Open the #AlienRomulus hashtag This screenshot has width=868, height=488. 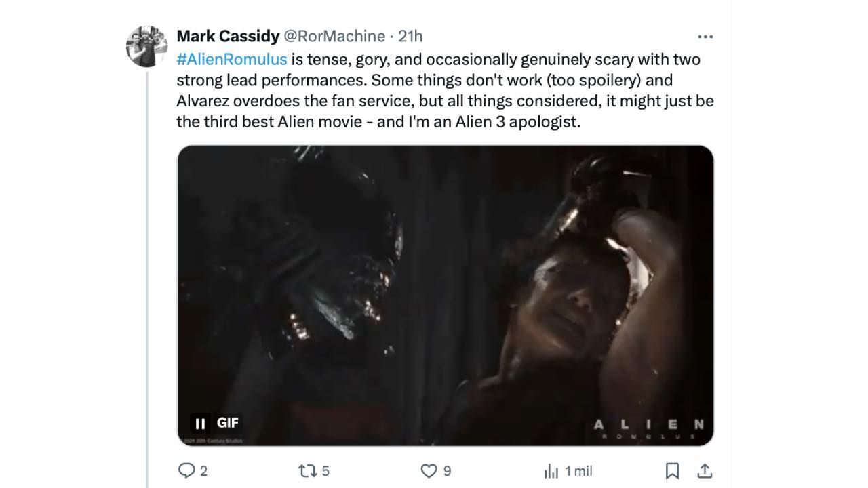(x=231, y=59)
